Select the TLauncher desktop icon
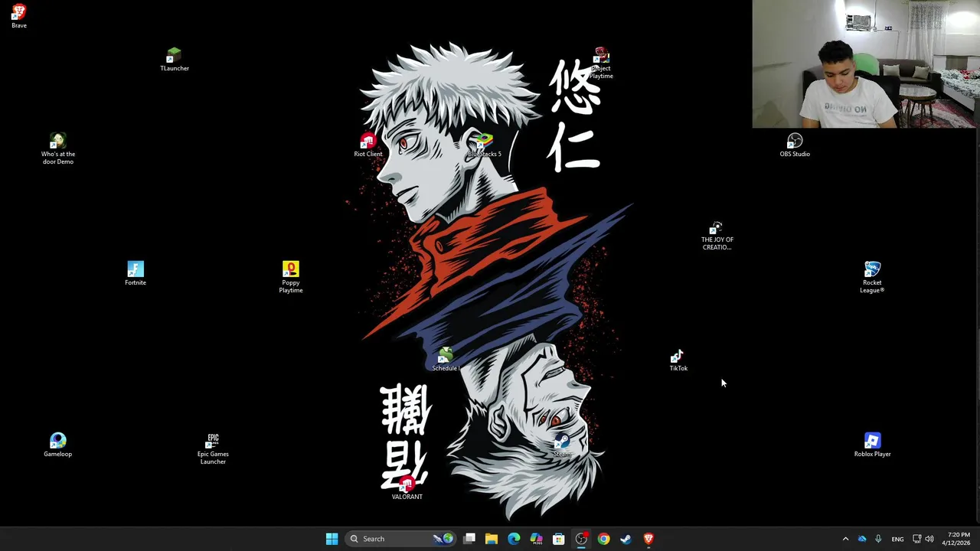980x551 pixels. click(x=175, y=60)
